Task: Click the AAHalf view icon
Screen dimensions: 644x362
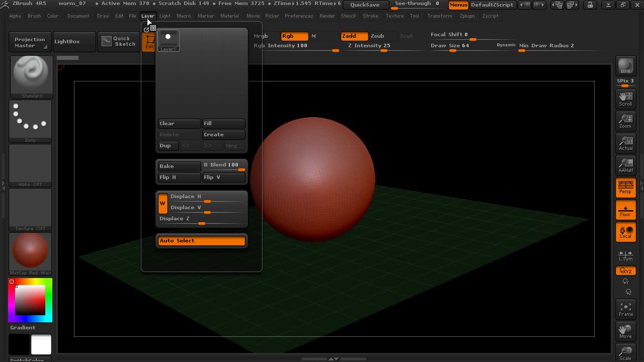Action: coord(625,165)
